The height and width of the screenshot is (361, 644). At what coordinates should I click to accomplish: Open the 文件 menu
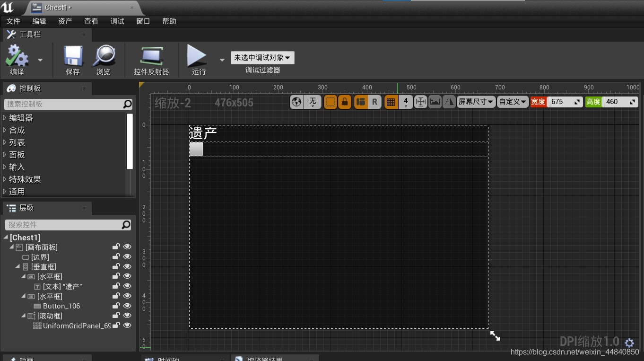click(x=13, y=21)
